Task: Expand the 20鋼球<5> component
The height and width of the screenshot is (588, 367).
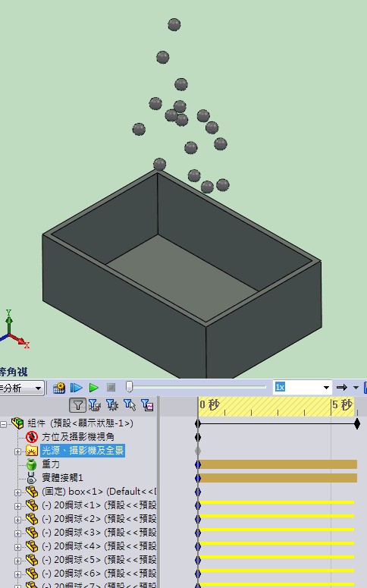Action: point(17,561)
